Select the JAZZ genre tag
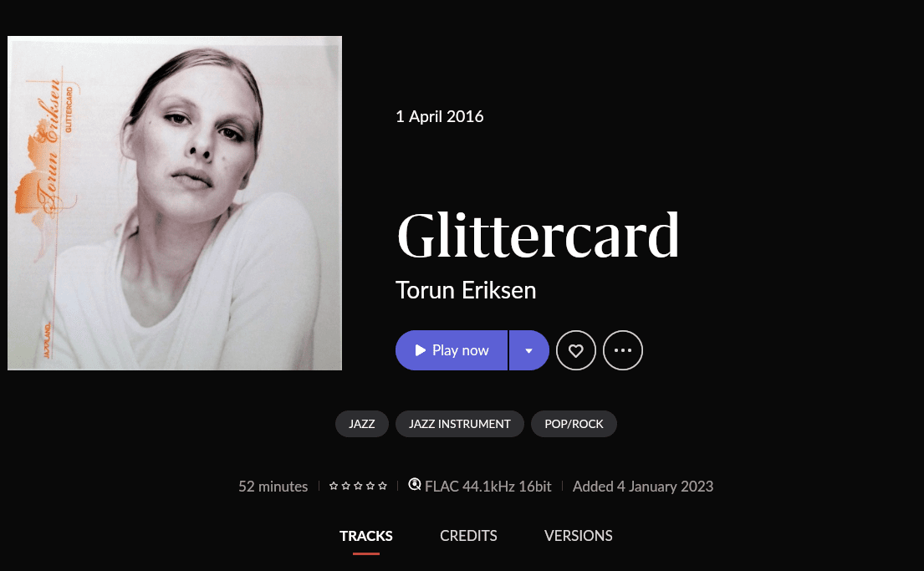 point(362,424)
